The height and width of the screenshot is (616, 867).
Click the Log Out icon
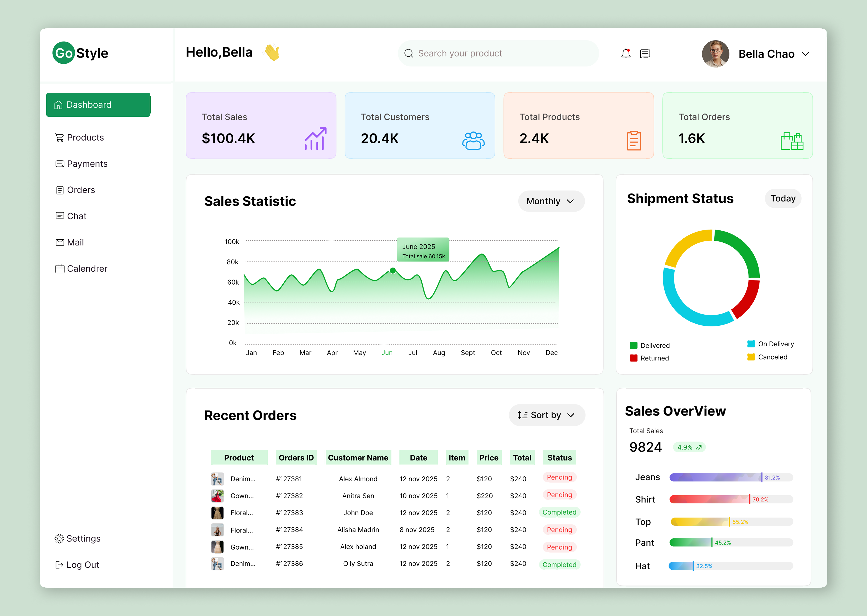[x=59, y=565]
